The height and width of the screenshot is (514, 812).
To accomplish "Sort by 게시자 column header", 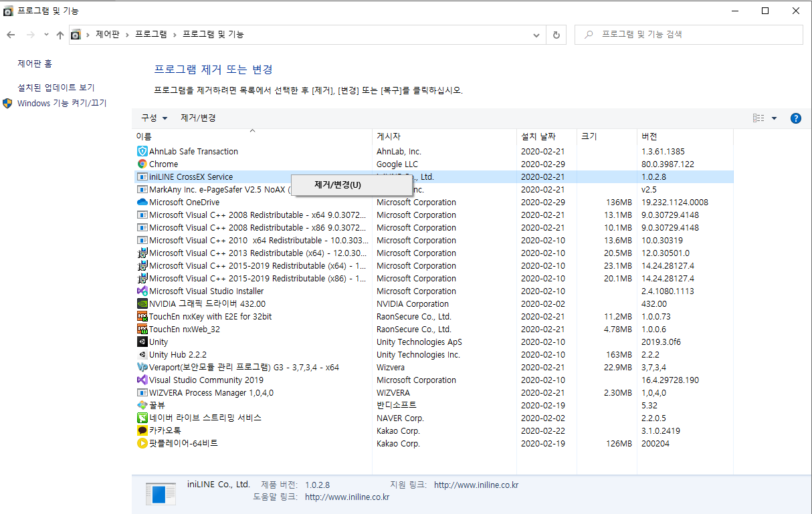I will point(445,136).
